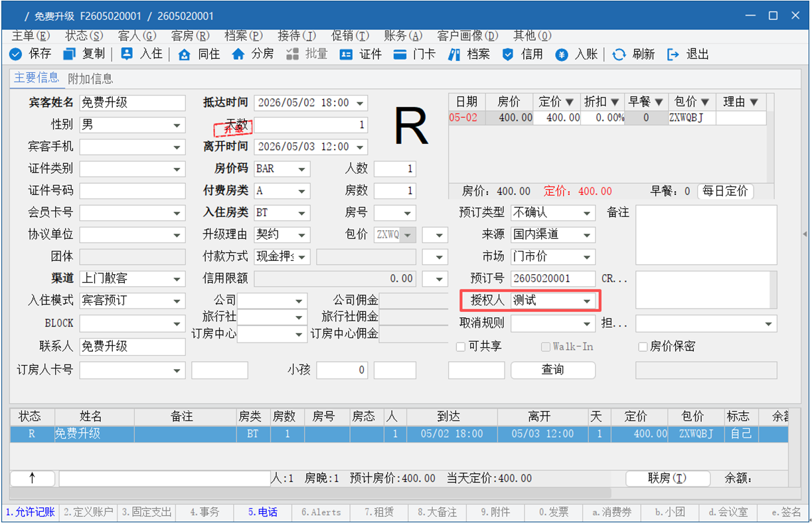Click the 刷新 refresh icon
Viewport: 812px width, 527px height.
point(619,54)
